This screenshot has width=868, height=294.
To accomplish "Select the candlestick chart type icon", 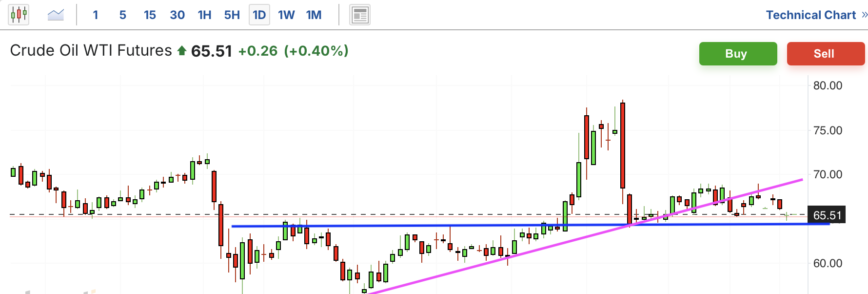I will (19, 15).
